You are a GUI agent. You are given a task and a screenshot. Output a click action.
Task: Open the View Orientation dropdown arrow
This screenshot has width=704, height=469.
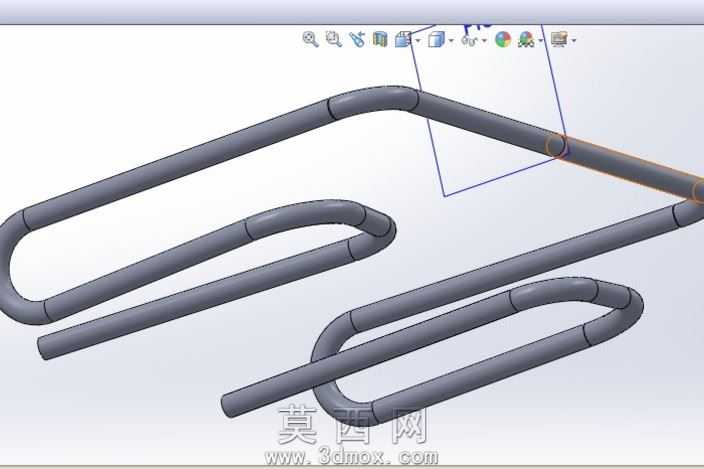tap(418, 41)
